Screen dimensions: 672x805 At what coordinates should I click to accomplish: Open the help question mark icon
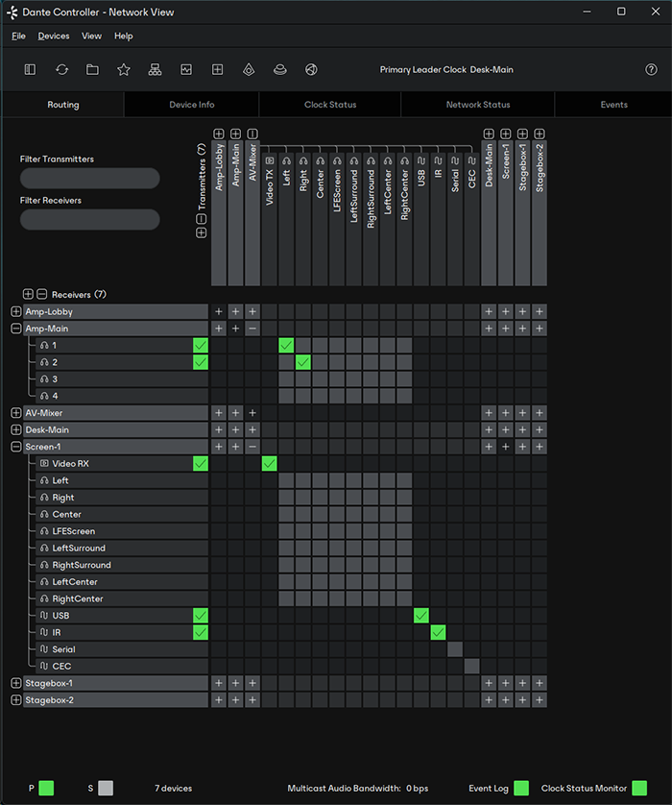coord(651,69)
